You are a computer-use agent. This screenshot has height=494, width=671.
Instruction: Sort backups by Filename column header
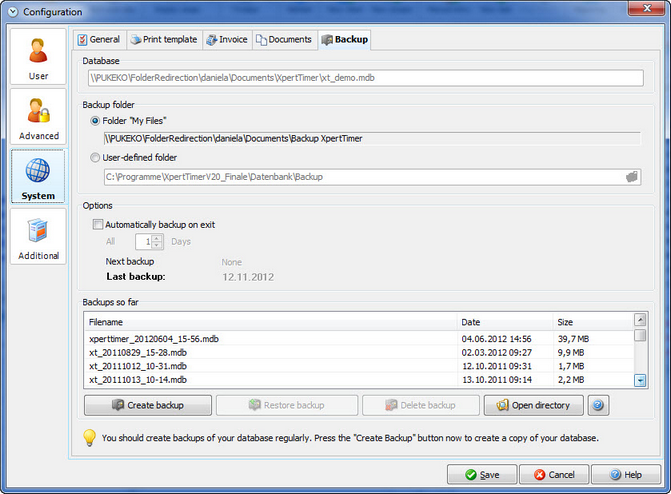271,322
